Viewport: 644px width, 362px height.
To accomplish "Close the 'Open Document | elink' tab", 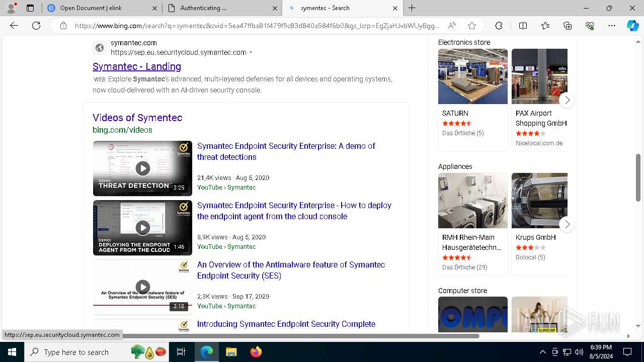I will click(154, 8).
